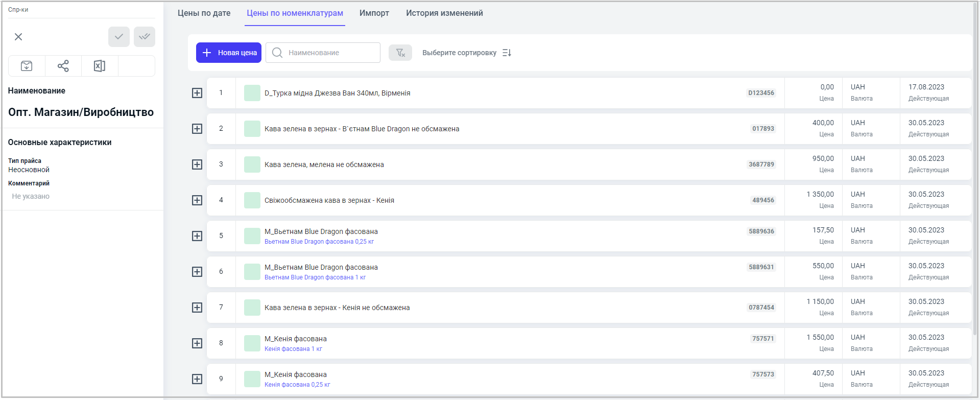Export to Excel using the spreadsheet icon
The height and width of the screenshot is (400, 980).
point(100,66)
